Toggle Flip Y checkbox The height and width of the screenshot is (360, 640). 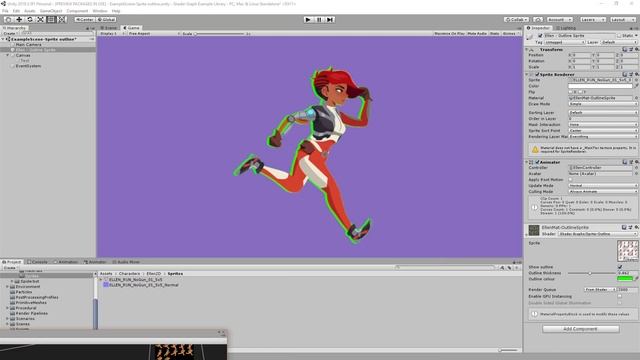(x=580, y=92)
